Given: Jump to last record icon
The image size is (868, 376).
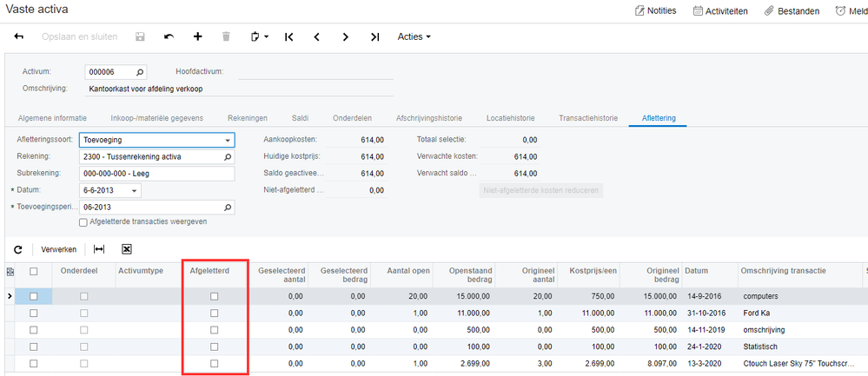Looking at the screenshot, I should (374, 37).
